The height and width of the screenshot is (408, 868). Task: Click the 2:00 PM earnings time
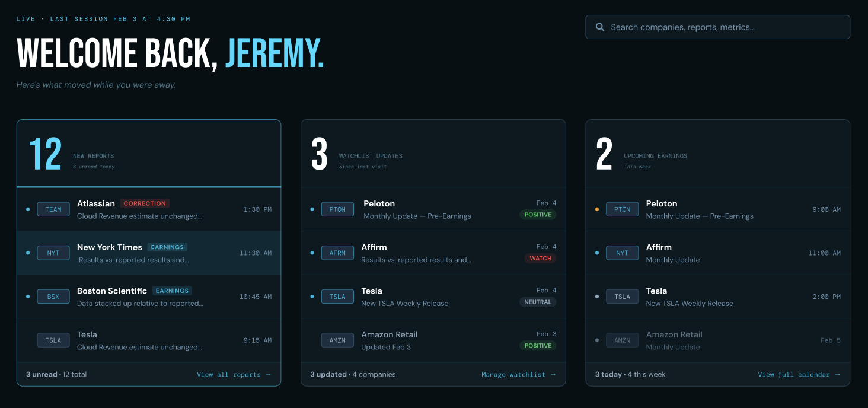coord(826,297)
